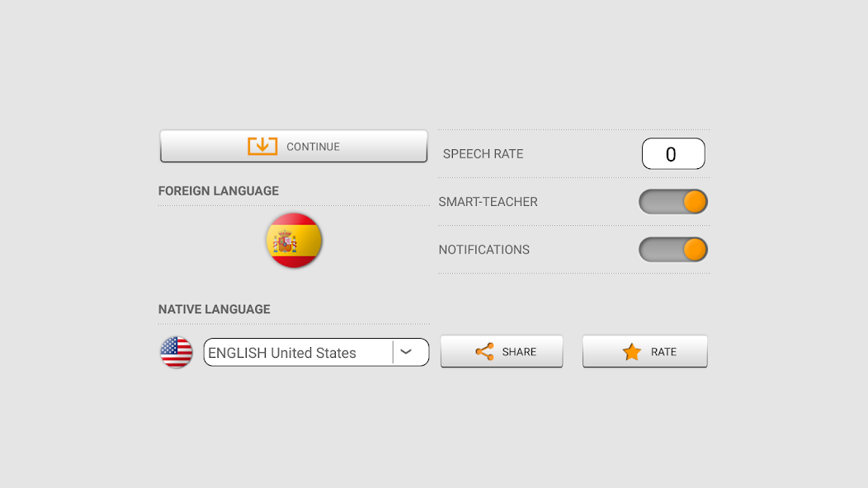Tap the SHARE button text
The height and width of the screenshot is (488, 868).
519,352
